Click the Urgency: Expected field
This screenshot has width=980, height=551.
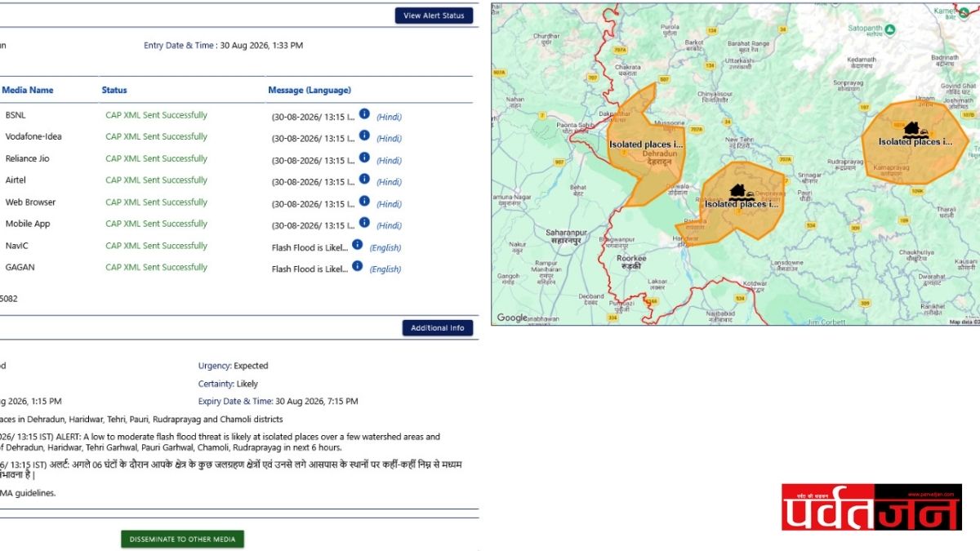[x=233, y=366]
